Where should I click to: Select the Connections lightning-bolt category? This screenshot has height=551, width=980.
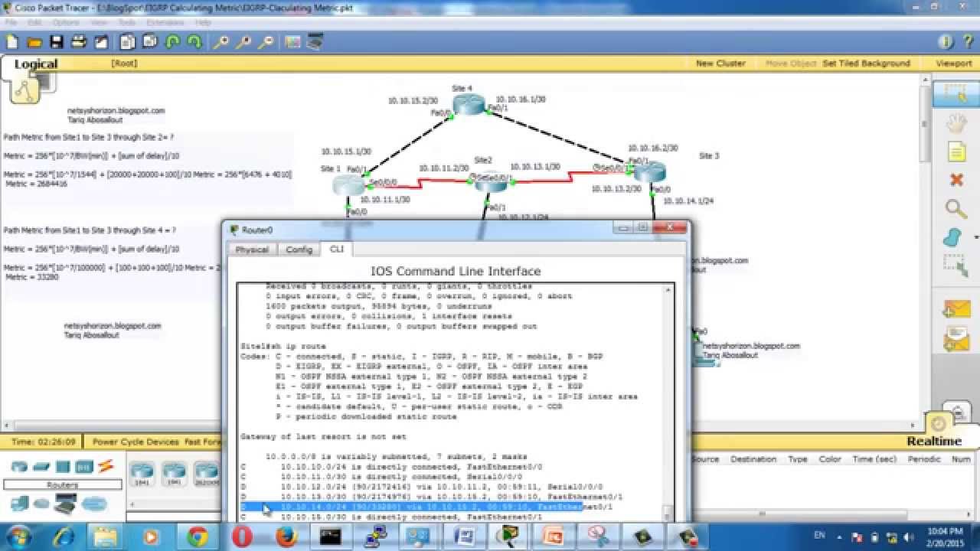(x=106, y=465)
